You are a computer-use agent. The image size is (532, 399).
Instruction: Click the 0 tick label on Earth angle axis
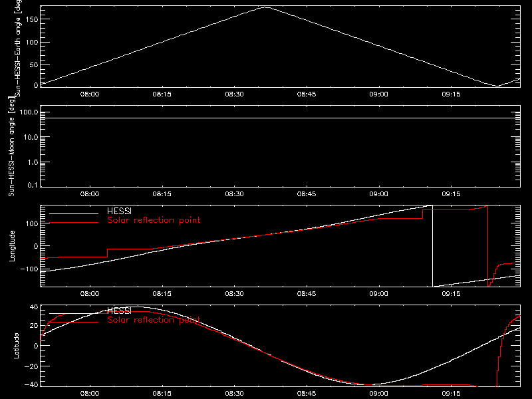point(36,85)
